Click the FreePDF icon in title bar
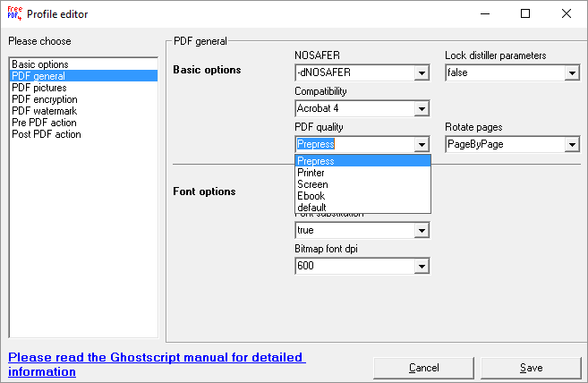The image size is (588, 383). click(x=13, y=13)
